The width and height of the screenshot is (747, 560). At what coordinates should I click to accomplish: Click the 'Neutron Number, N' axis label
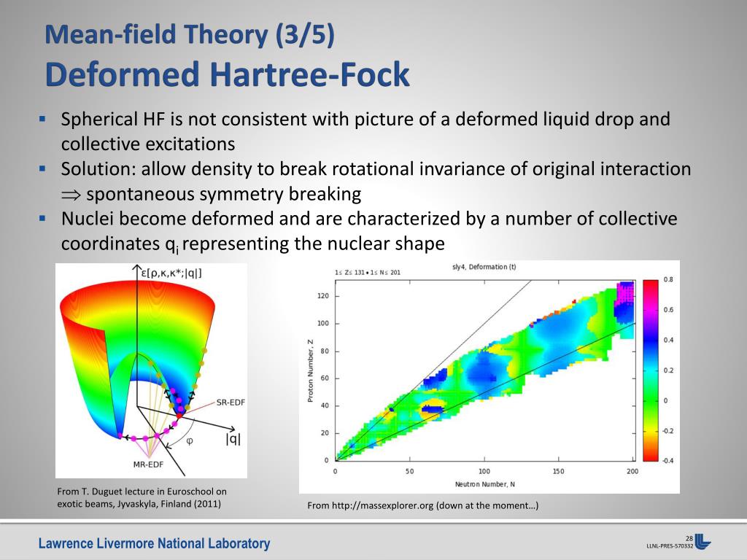pyautogui.click(x=484, y=484)
